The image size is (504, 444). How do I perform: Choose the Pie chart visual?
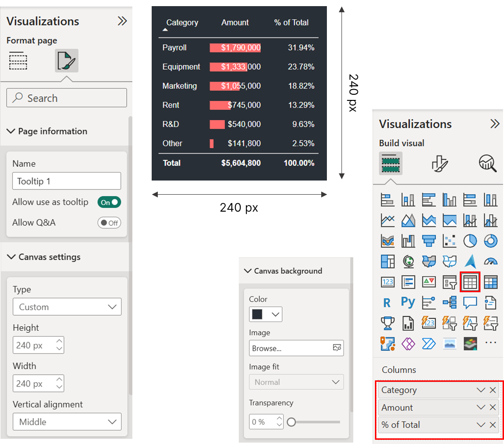(x=470, y=241)
